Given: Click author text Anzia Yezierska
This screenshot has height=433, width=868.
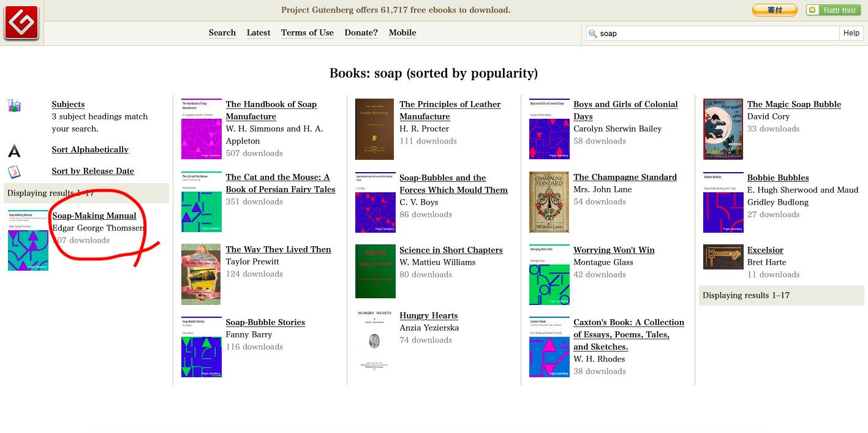Looking at the screenshot, I should (x=429, y=328).
